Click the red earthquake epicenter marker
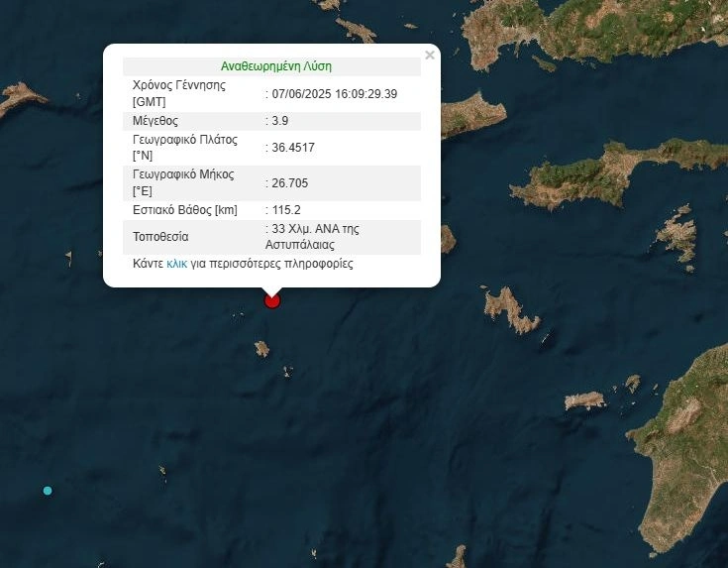Viewport: 728px width, 568px height. pos(272,300)
